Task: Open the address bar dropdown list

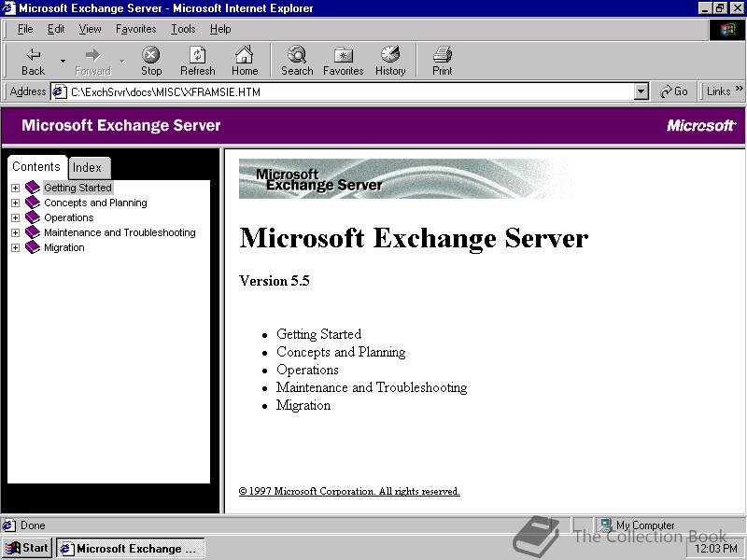Action: pyautogui.click(x=641, y=91)
